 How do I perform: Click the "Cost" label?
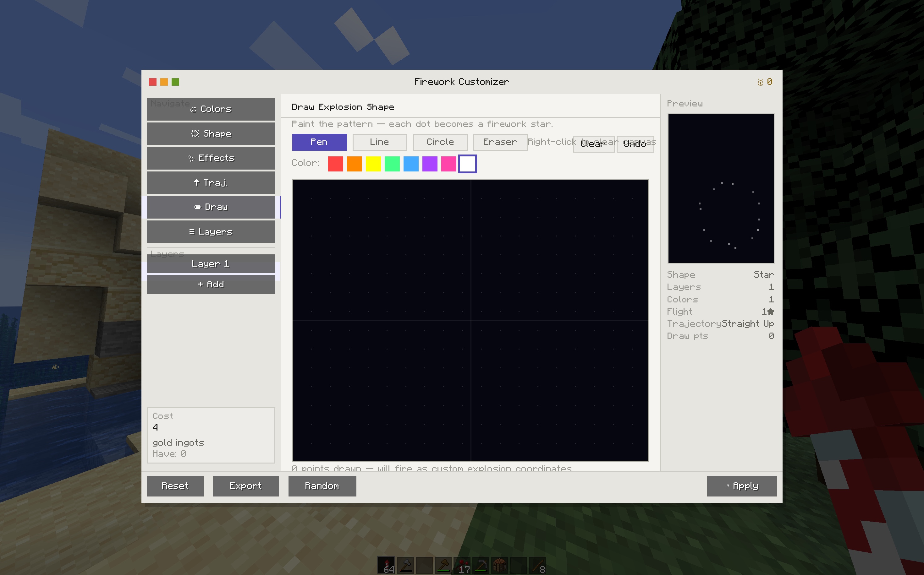pyautogui.click(x=162, y=416)
